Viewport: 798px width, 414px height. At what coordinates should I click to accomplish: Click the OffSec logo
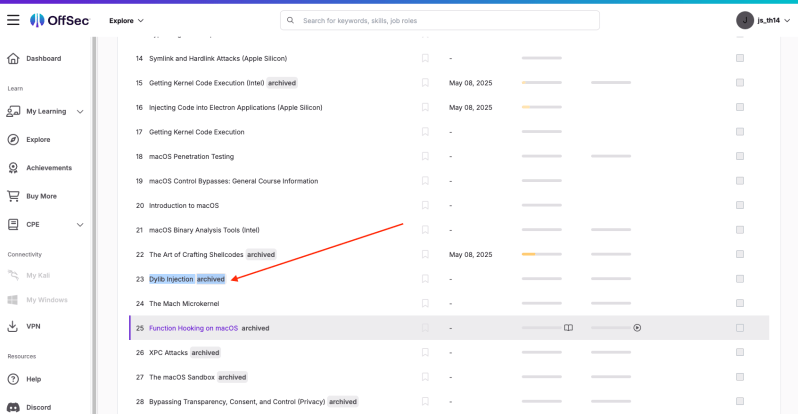click(60, 20)
